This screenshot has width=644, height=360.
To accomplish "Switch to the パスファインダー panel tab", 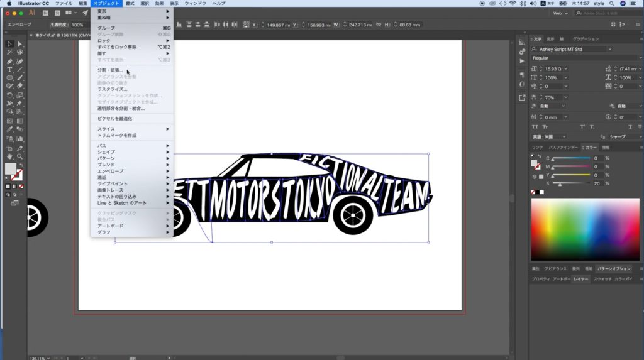I will [x=563, y=148].
